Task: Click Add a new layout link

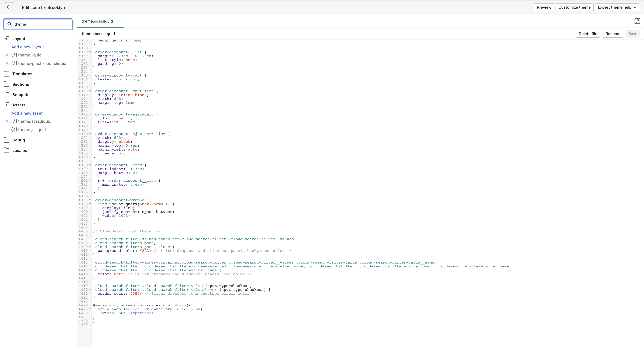Action: (28, 47)
